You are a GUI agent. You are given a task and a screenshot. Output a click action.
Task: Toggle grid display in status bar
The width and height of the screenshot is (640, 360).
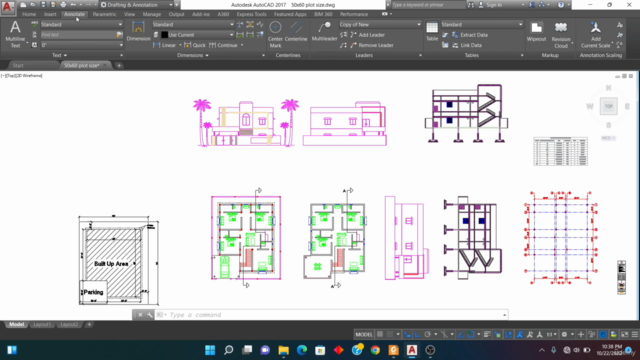point(380,334)
